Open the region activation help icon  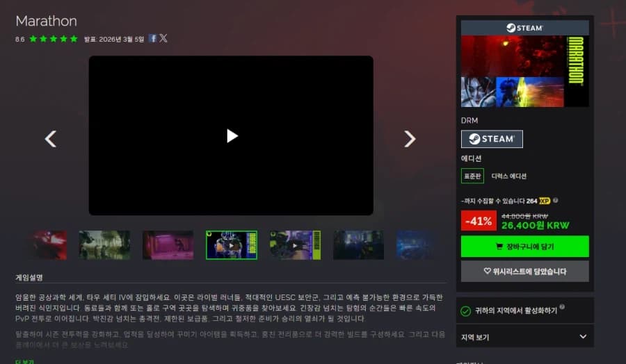coord(562,306)
